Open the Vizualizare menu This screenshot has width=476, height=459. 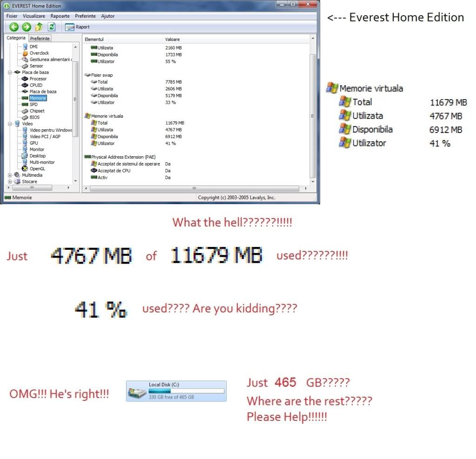(x=34, y=16)
